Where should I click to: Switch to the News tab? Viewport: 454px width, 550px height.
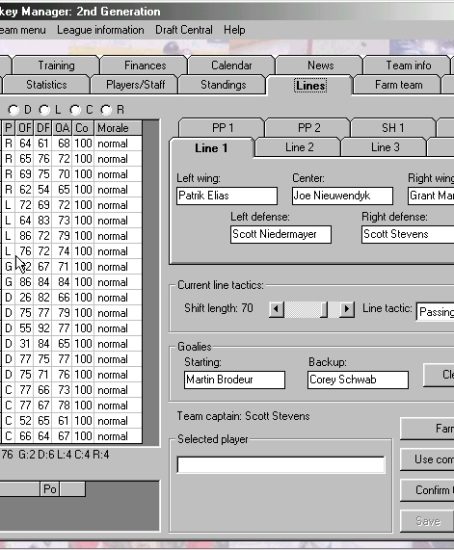(x=320, y=66)
